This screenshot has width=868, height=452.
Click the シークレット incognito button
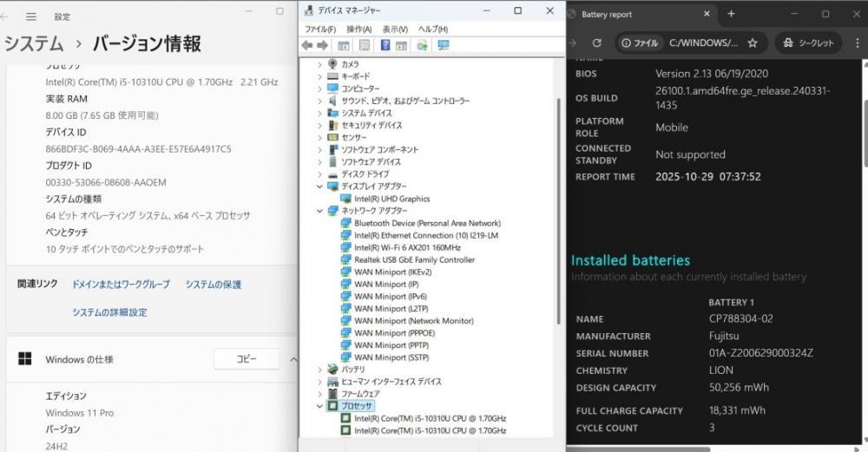[x=808, y=43]
